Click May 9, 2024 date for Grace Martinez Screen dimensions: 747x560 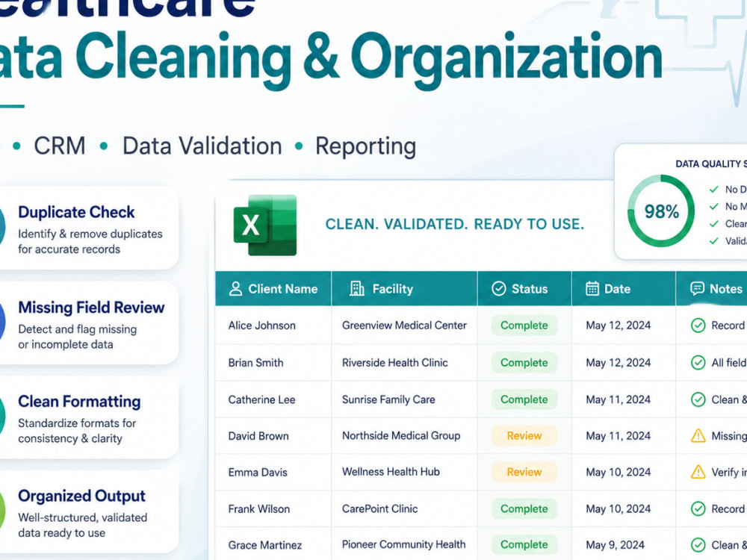(x=615, y=545)
